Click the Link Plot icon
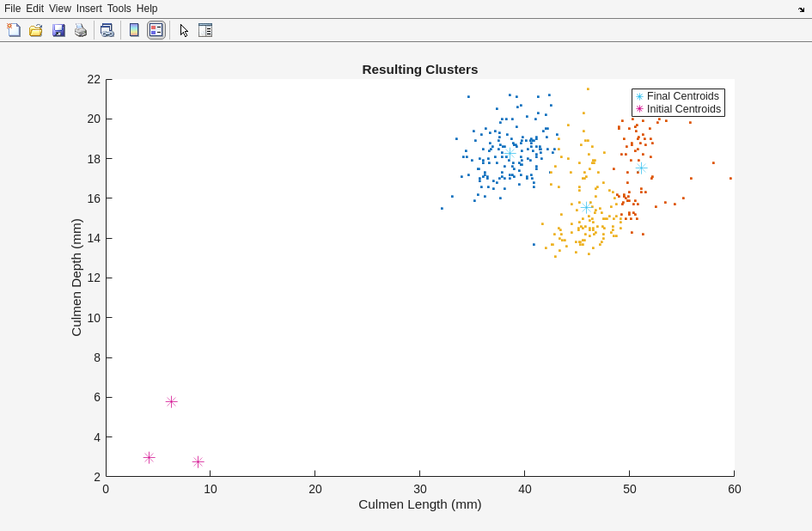 (107, 30)
